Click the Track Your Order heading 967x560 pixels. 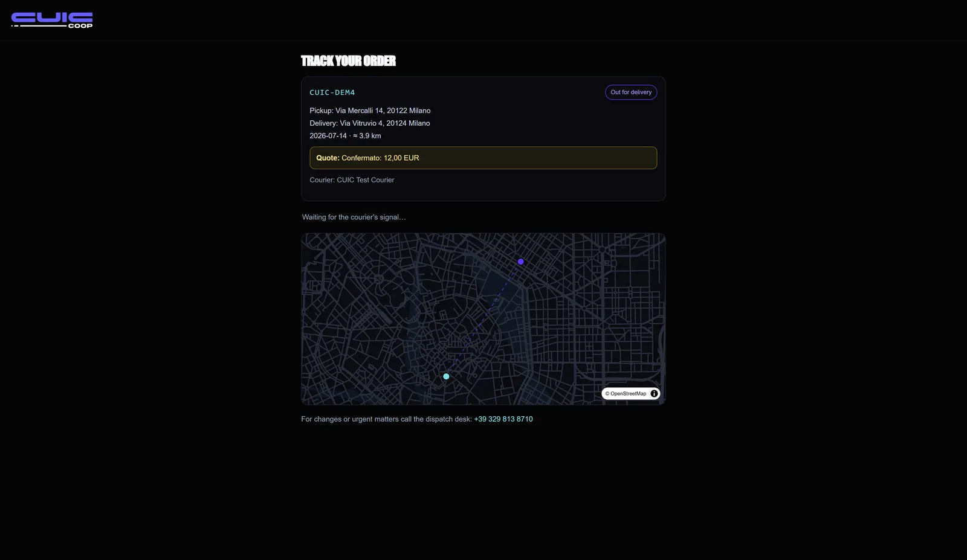(348, 61)
